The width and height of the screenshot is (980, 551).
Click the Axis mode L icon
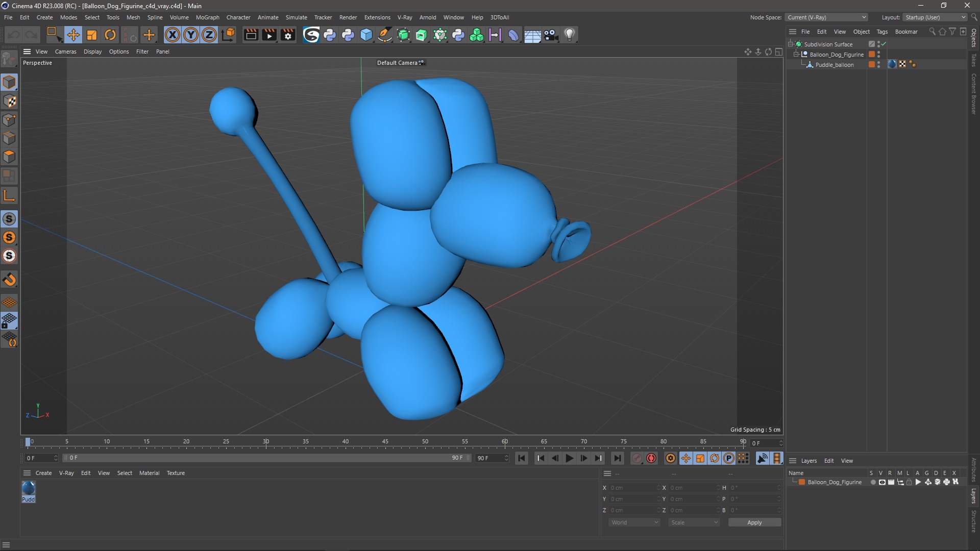click(x=9, y=195)
